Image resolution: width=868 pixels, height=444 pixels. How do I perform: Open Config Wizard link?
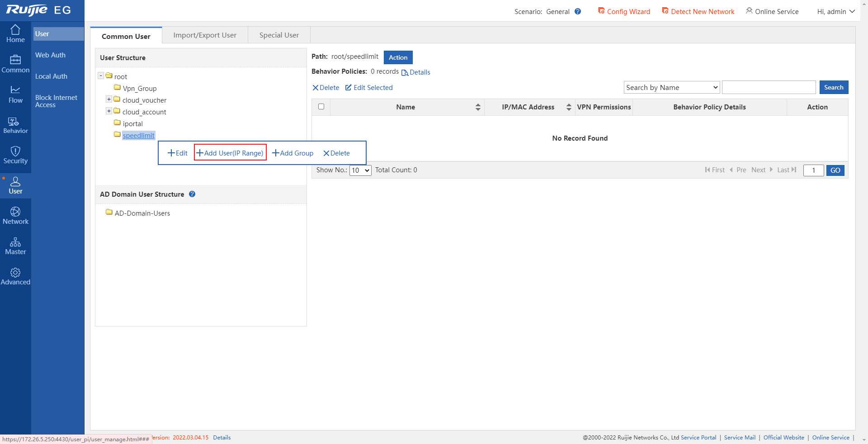624,11
